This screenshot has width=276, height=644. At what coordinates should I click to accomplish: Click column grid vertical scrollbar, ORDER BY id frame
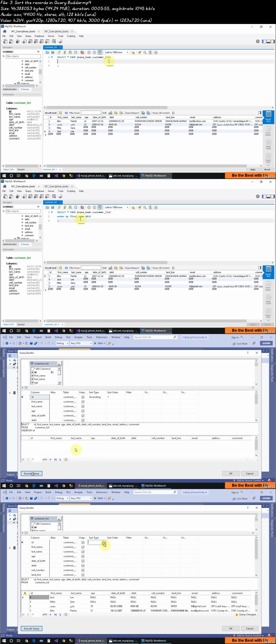(x=256, y=399)
